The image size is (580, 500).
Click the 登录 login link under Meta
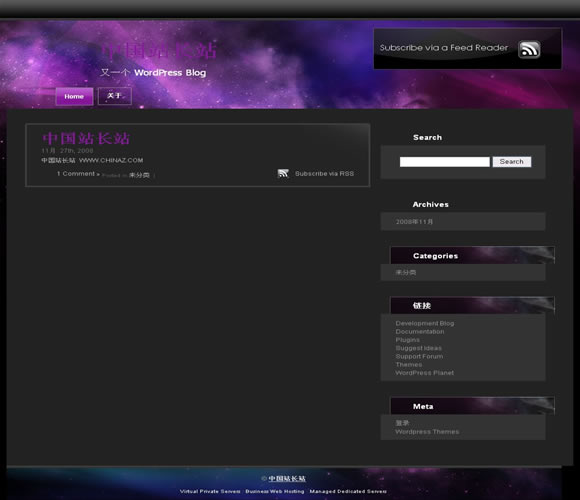[402, 423]
